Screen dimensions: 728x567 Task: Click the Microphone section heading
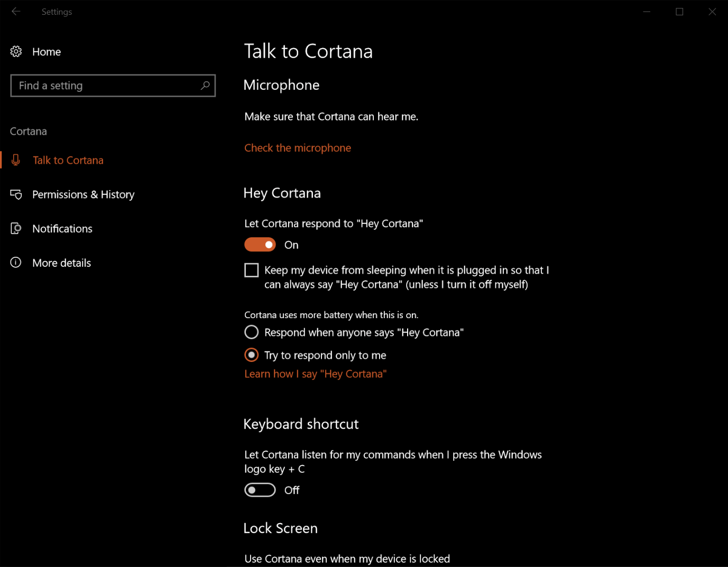(x=281, y=85)
